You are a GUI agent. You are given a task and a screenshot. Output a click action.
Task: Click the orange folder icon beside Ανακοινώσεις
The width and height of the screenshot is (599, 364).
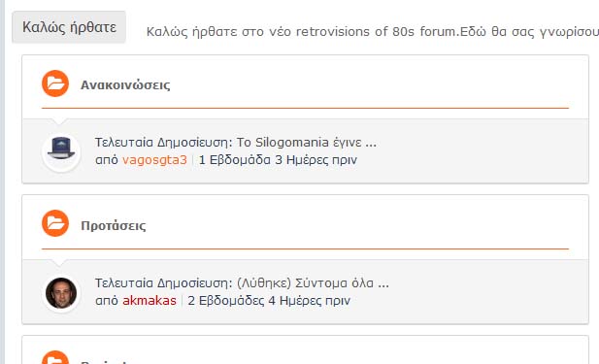tap(55, 83)
